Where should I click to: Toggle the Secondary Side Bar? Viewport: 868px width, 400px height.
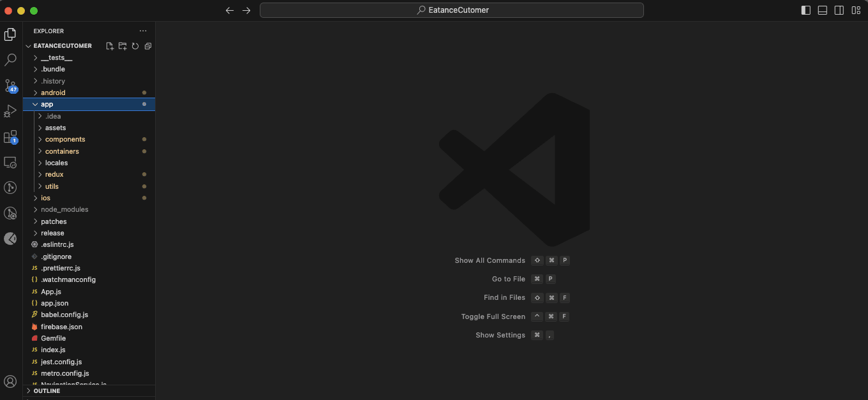point(839,10)
